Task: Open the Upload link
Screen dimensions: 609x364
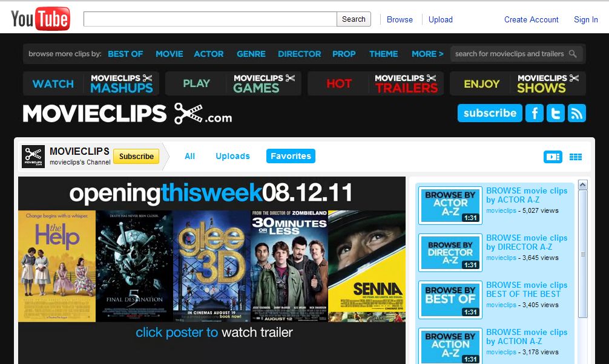Action: coord(441,19)
